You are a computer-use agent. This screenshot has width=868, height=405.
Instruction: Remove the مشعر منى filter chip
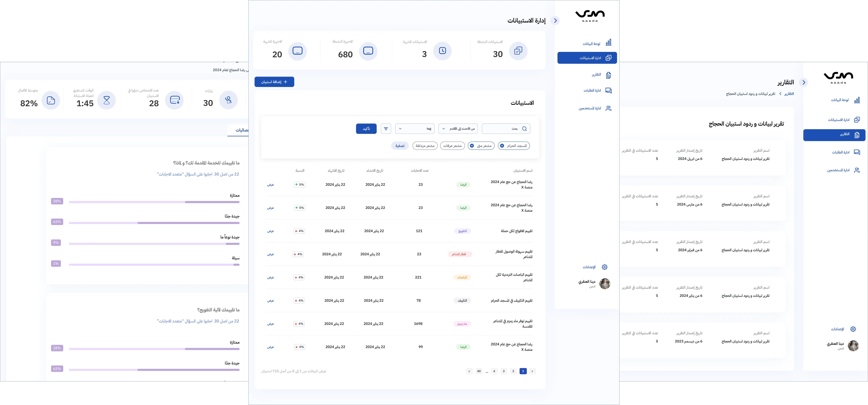[x=472, y=146]
